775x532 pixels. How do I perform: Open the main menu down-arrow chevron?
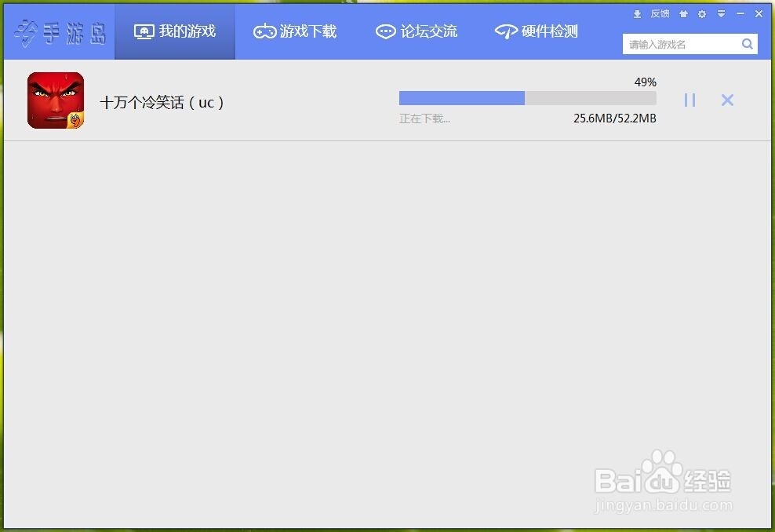(721, 13)
